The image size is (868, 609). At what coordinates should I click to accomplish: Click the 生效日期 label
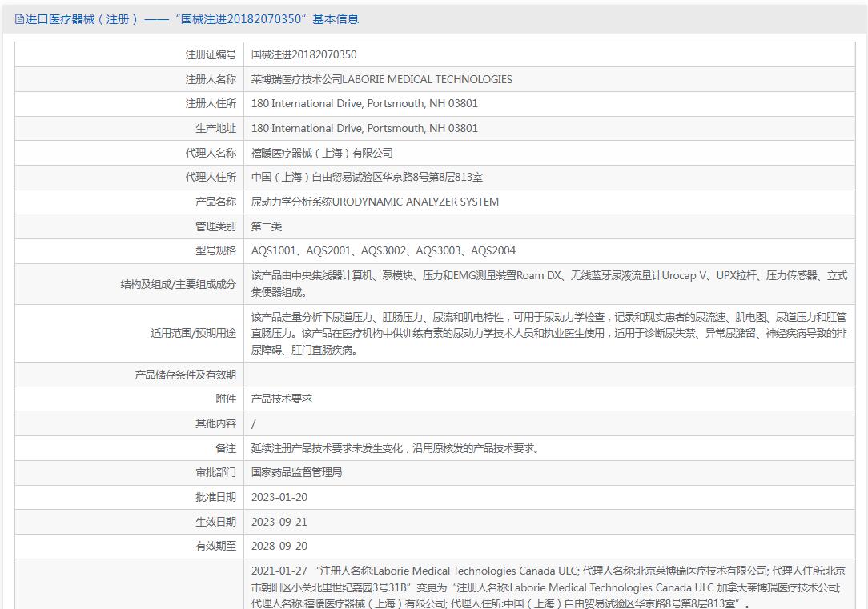tap(215, 522)
